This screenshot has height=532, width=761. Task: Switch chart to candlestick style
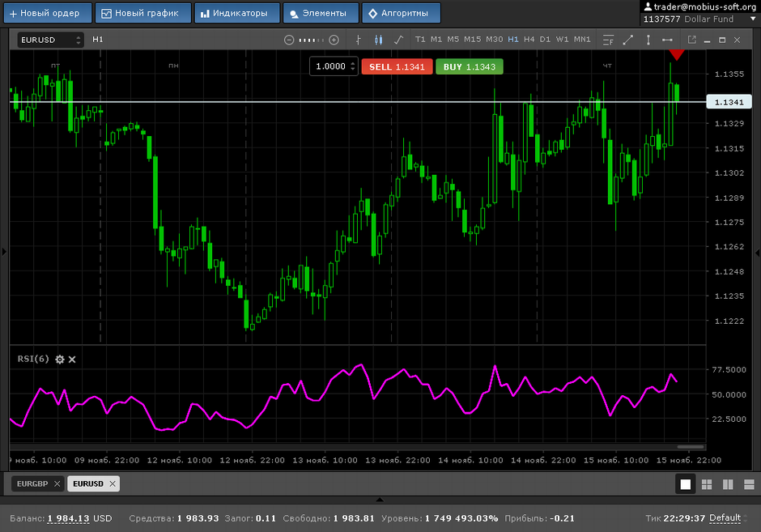point(379,40)
